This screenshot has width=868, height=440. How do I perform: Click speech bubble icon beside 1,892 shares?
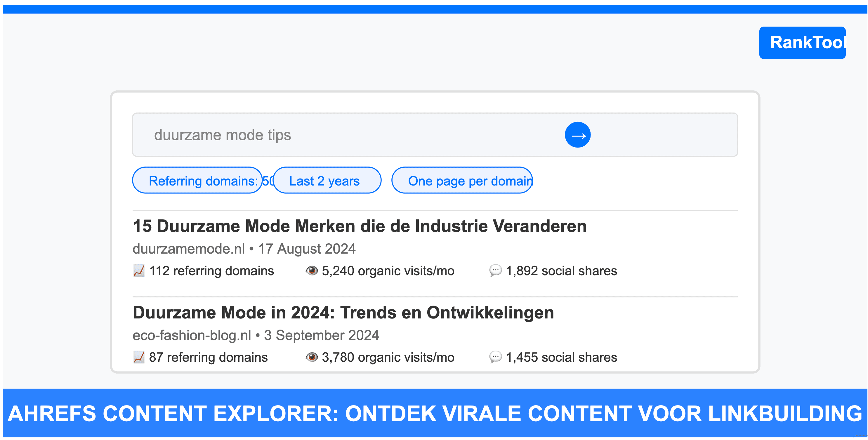point(495,271)
